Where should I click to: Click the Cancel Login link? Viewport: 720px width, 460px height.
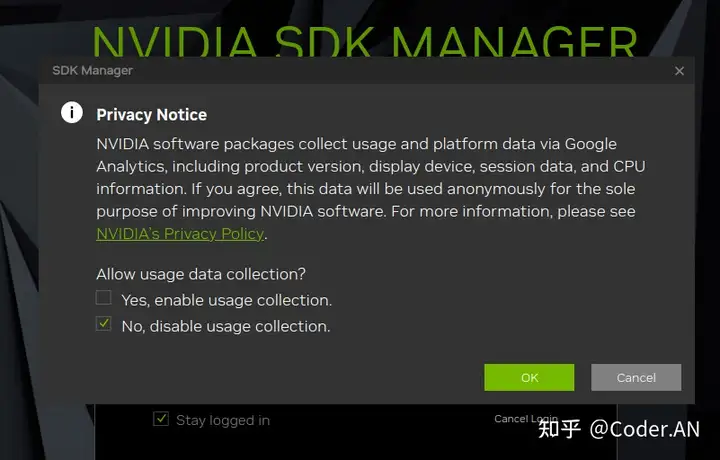(526, 419)
